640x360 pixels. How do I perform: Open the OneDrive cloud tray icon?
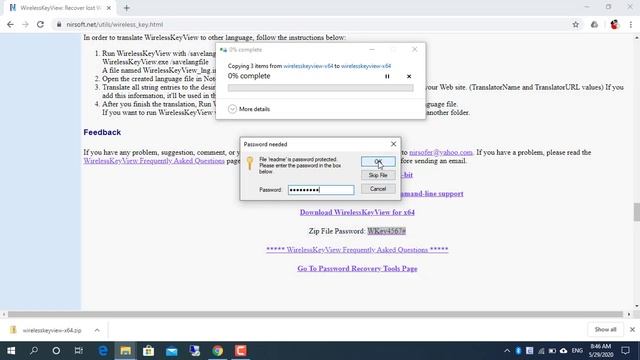coord(564,351)
